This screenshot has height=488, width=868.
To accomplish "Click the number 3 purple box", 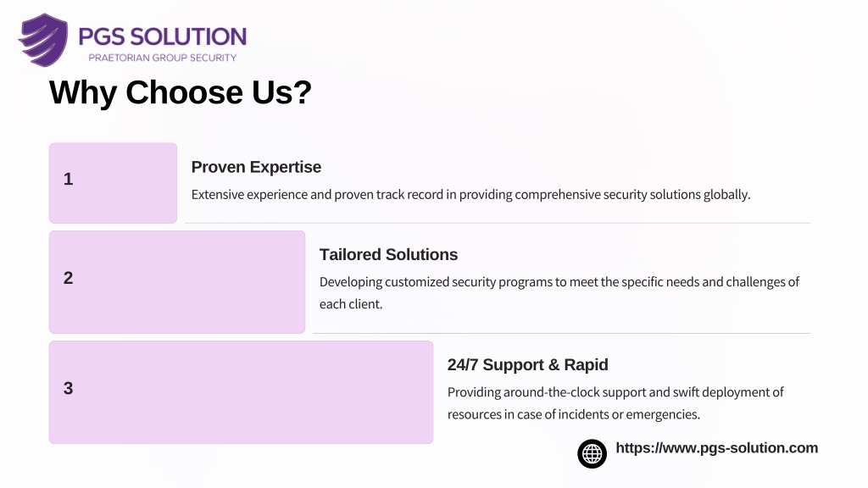I will (x=241, y=392).
